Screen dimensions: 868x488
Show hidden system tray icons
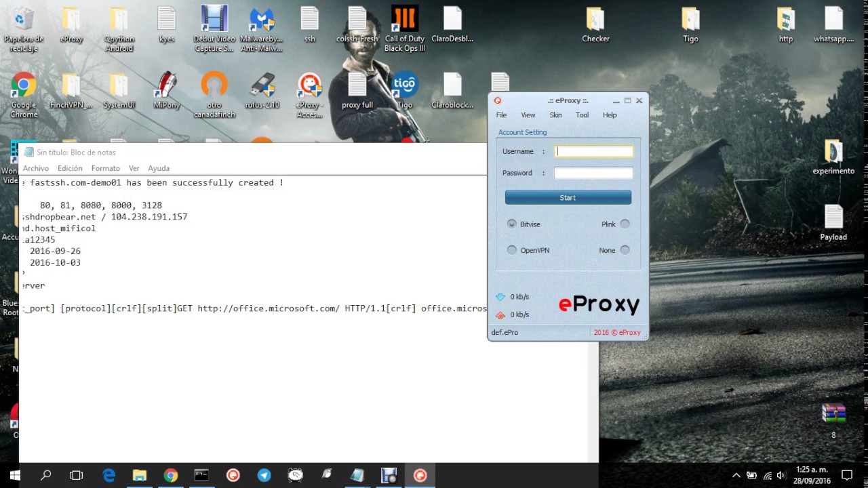pos(736,475)
